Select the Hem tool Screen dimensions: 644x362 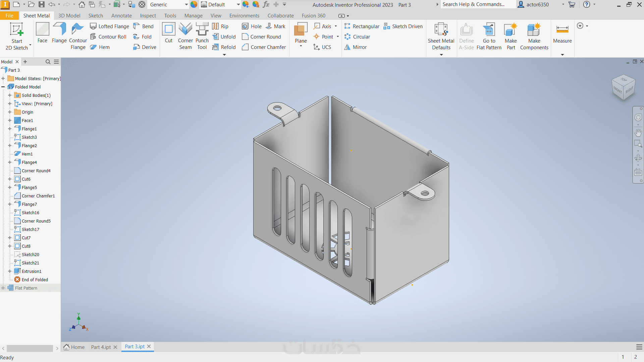100,47
